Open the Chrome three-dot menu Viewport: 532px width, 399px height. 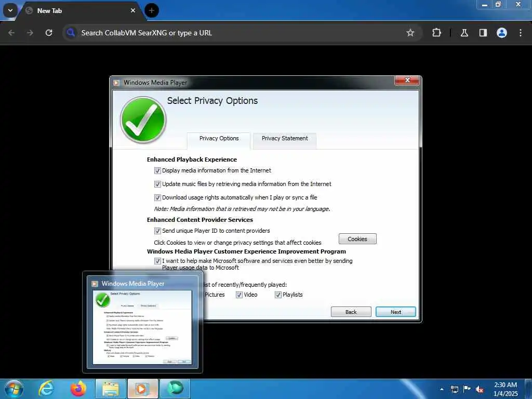[x=521, y=33]
